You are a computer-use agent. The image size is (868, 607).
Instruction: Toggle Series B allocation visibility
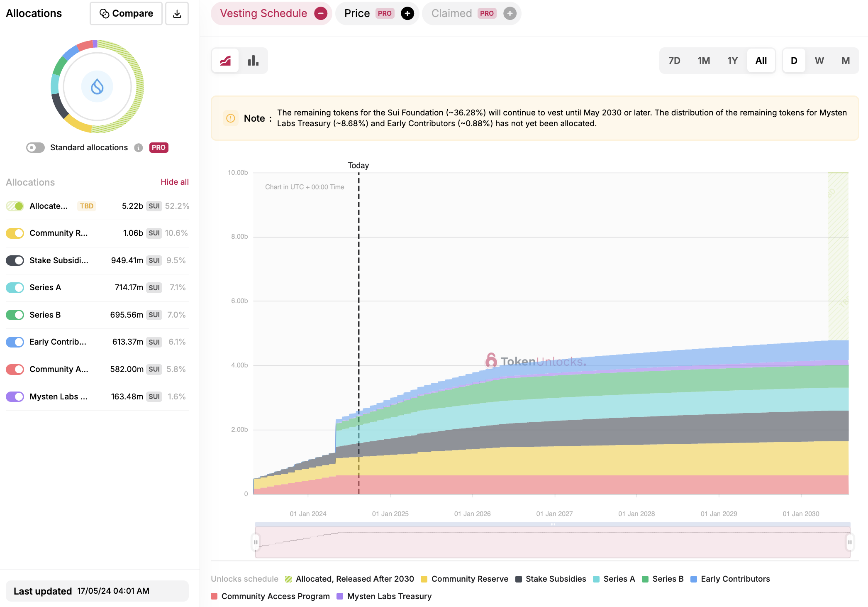pyautogui.click(x=15, y=315)
